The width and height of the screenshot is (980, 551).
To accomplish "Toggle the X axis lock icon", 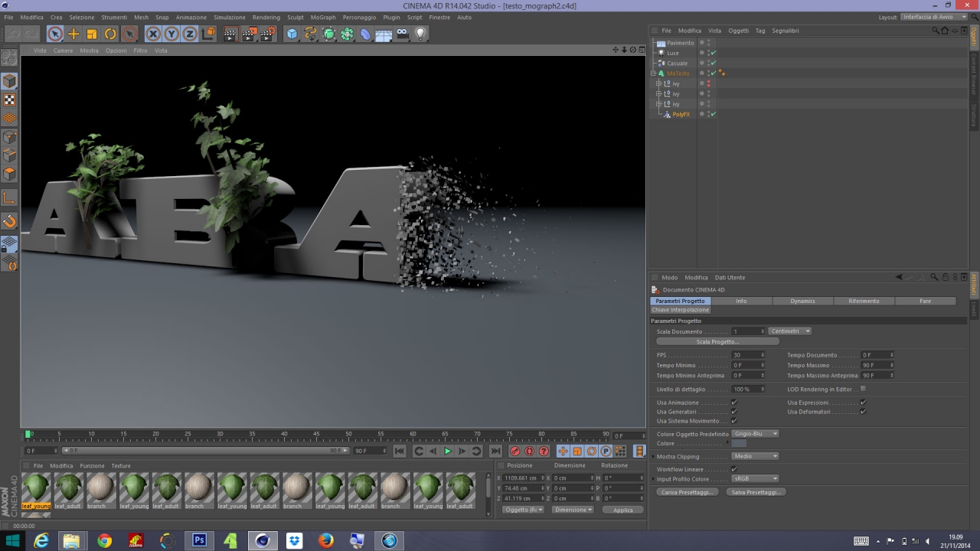I will [153, 34].
